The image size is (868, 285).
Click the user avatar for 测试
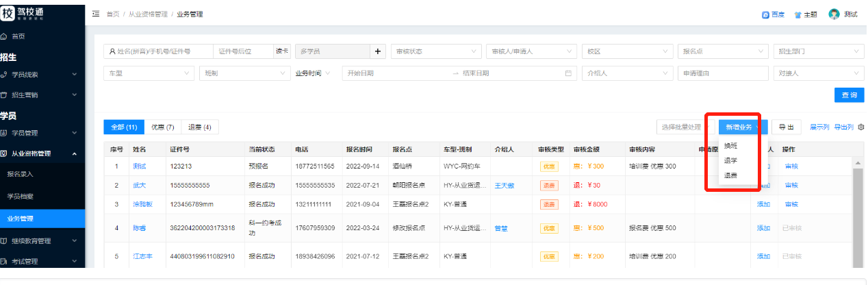click(834, 14)
